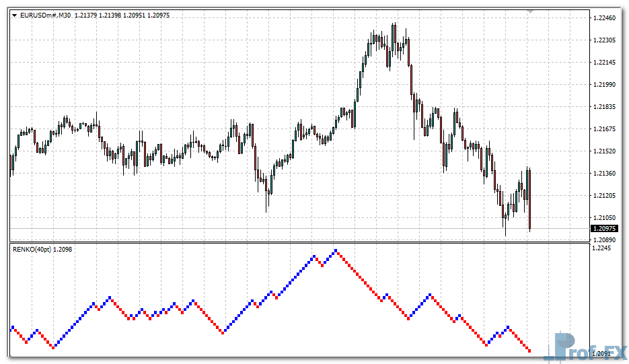Image resolution: width=629 pixels, height=364 pixels.
Task: Click the highlighted current price label 1.20975
Action: point(604,229)
